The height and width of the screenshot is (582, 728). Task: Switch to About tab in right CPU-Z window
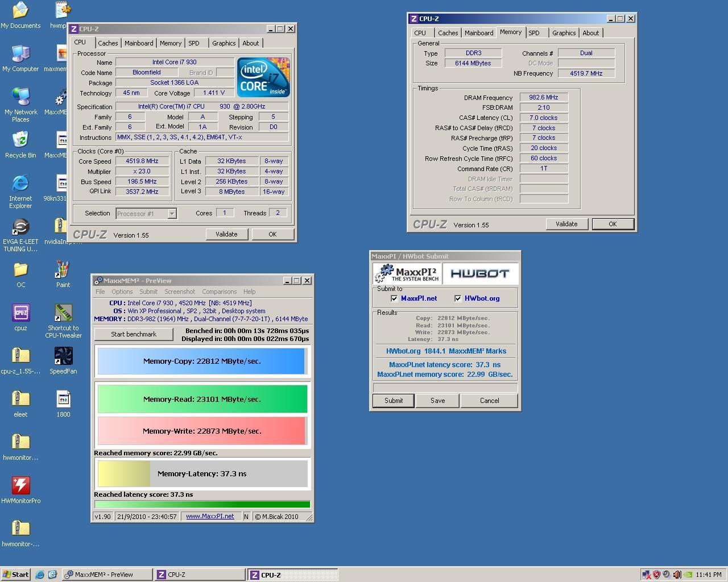click(x=590, y=33)
